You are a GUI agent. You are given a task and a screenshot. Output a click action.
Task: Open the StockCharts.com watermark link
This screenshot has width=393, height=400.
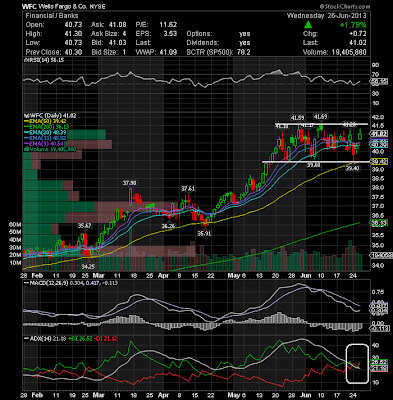[345, 6]
